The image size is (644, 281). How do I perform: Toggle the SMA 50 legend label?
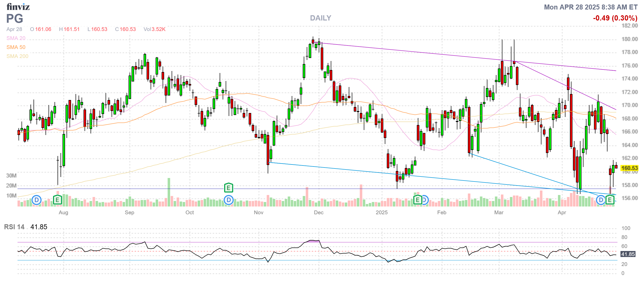point(16,47)
